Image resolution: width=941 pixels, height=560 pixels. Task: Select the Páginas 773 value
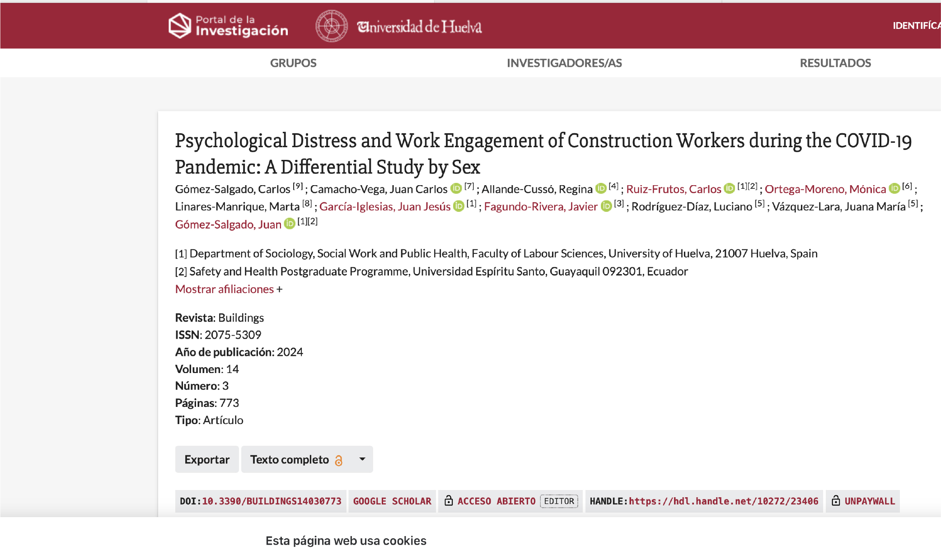tap(229, 403)
